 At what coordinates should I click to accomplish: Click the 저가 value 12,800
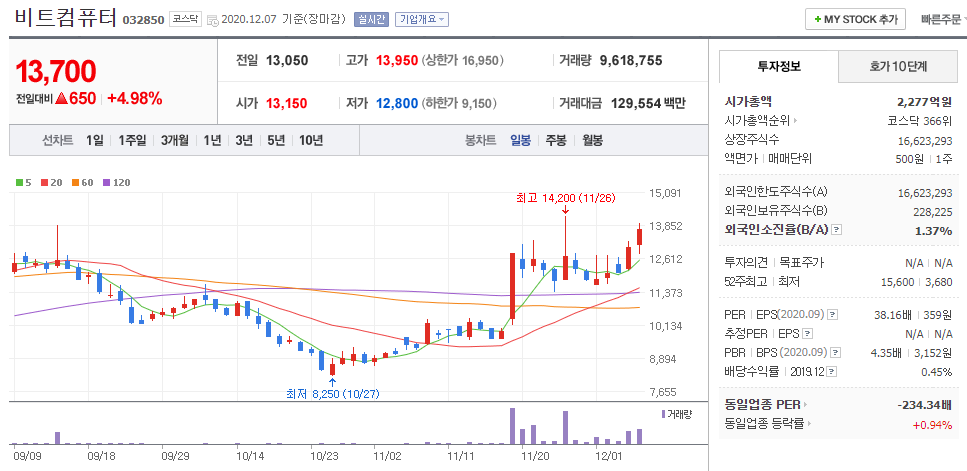(397, 103)
